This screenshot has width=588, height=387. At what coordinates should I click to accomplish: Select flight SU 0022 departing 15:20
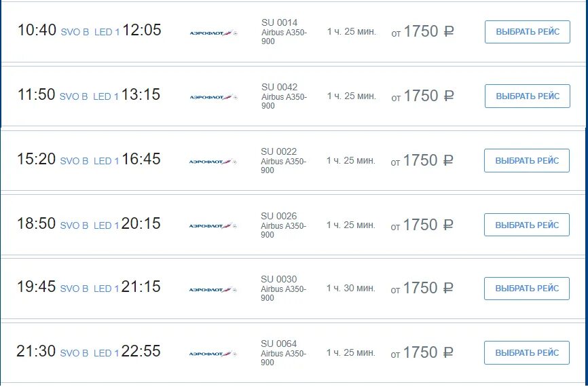526,160
